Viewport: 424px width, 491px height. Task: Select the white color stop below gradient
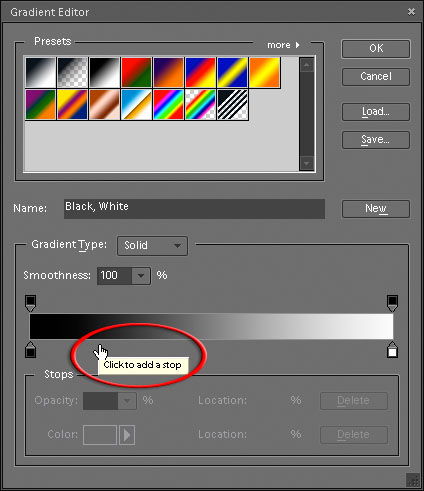[392, 349]
